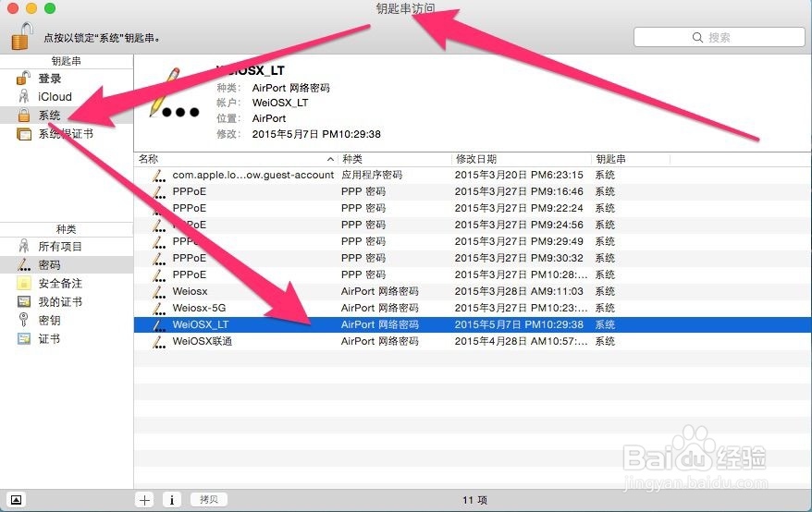
Task: Select the 系统 keychain in the sidebar
Action: 67,115
